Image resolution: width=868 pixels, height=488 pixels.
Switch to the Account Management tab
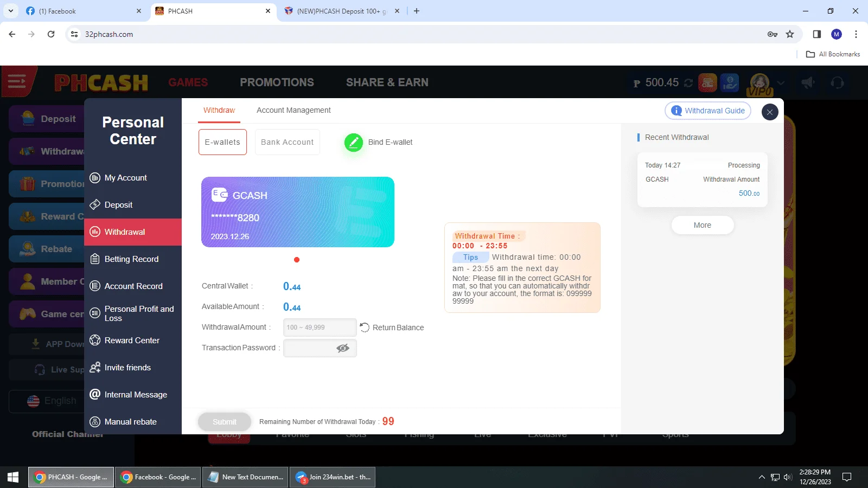click(293, 110)
